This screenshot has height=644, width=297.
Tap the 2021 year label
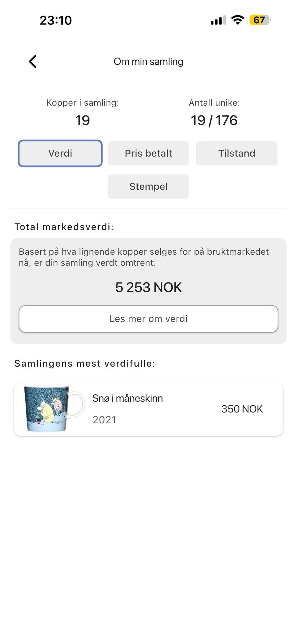104,420
